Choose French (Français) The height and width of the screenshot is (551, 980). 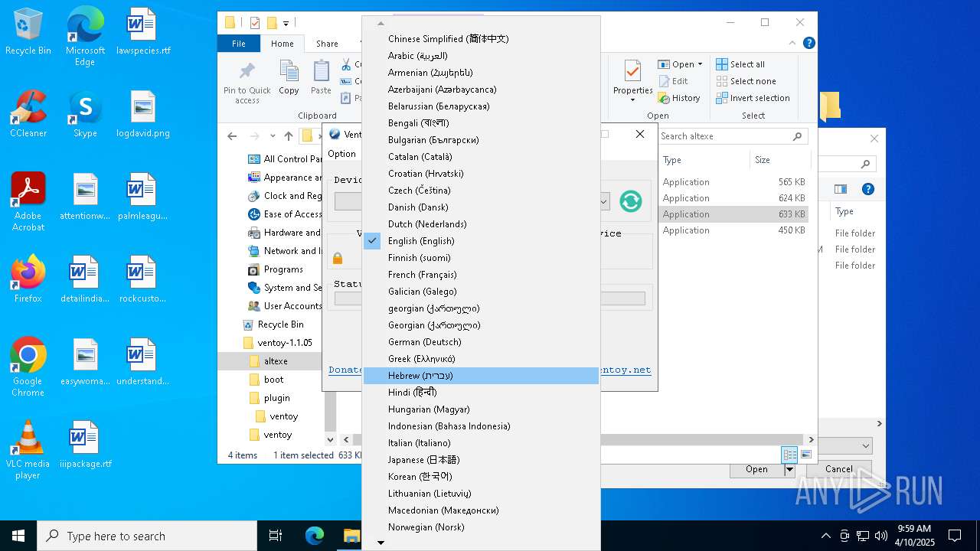[481, 275]
